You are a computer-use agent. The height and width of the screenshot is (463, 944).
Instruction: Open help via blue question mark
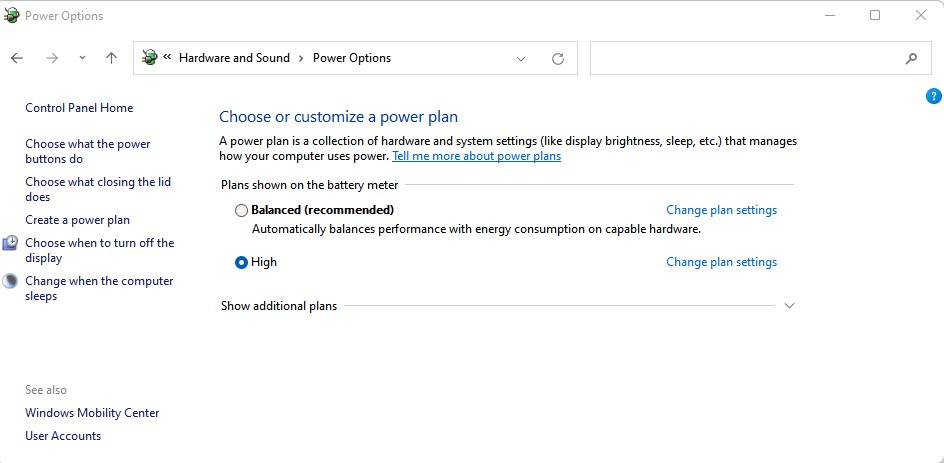(934, 97)
